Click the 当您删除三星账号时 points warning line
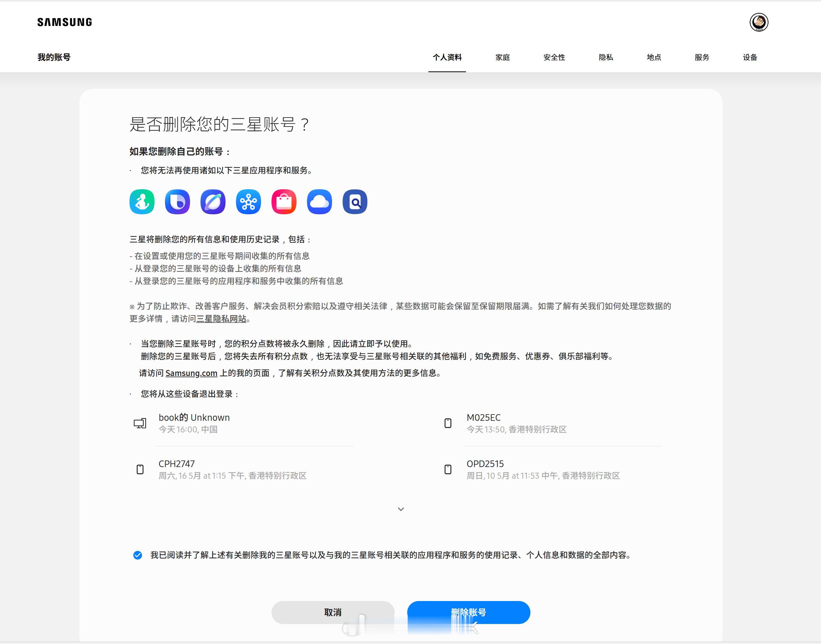The image size is (821, 644). coord(278,344)
